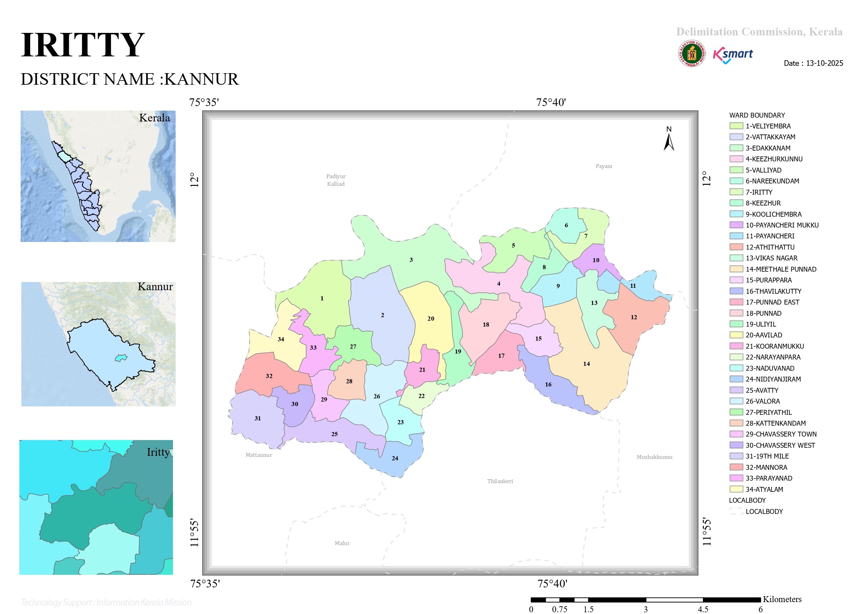868x614 pixels.
Task: Click ward 6 region on the map
Action: coord(566,225)
